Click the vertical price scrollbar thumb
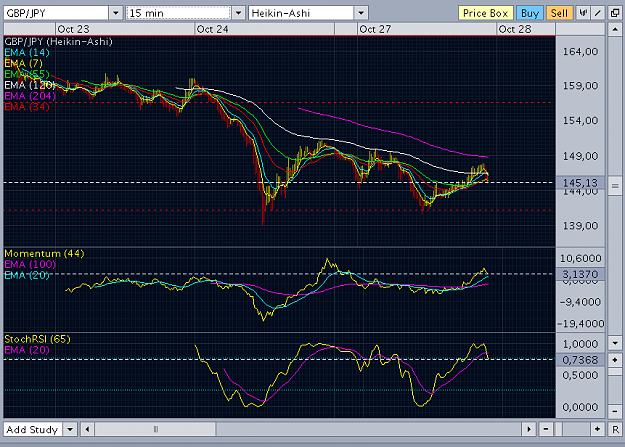This screenshot has width=625, height=447. tap(615, 186)
